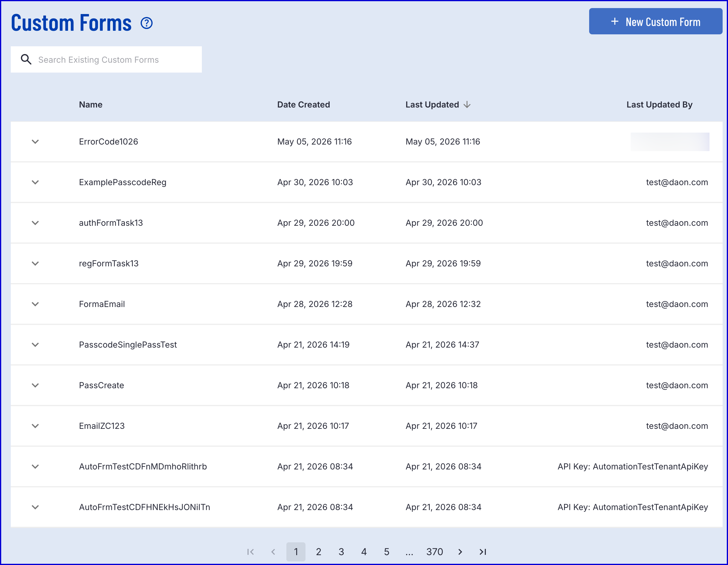Click the search magnifier icon

tap(26, 59)
